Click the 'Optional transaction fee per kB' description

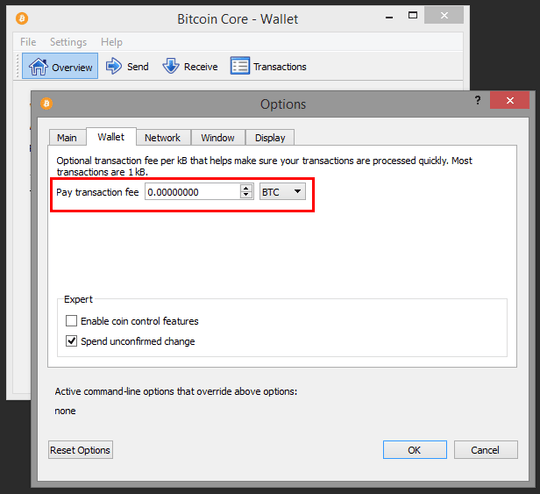264,166
